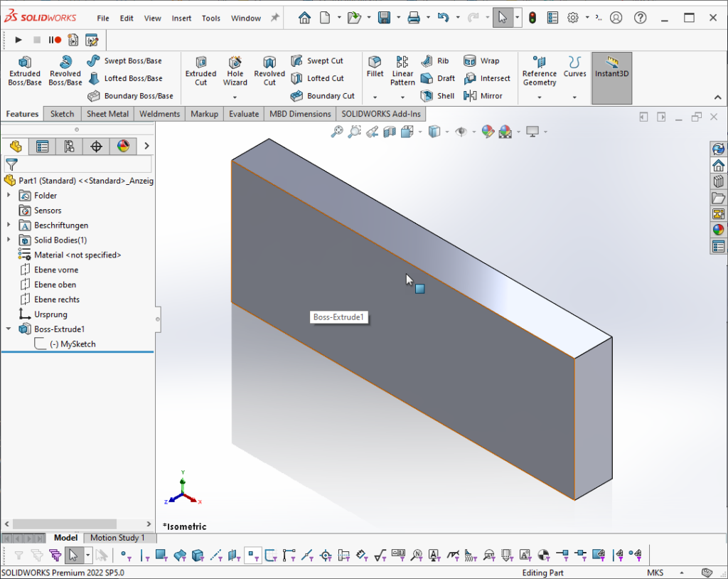Viewport: 728px width, 579px height.
Task: Click the macro Run play button
Action: 18,40
